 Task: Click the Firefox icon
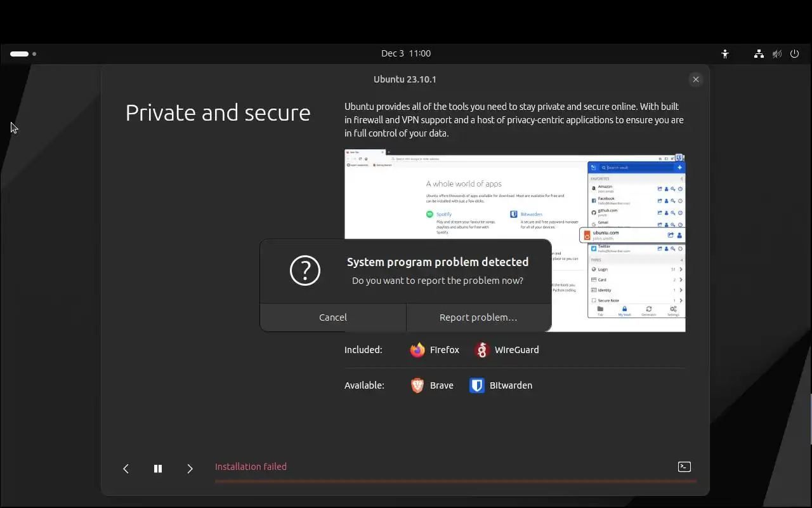point(417,350)
